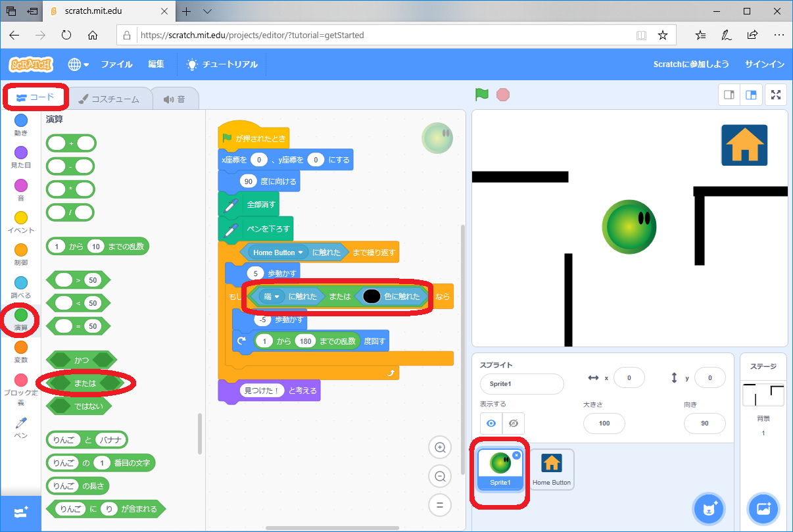Add page to favorites with star icon
The image size is (793, 532).
coord(663,35)
